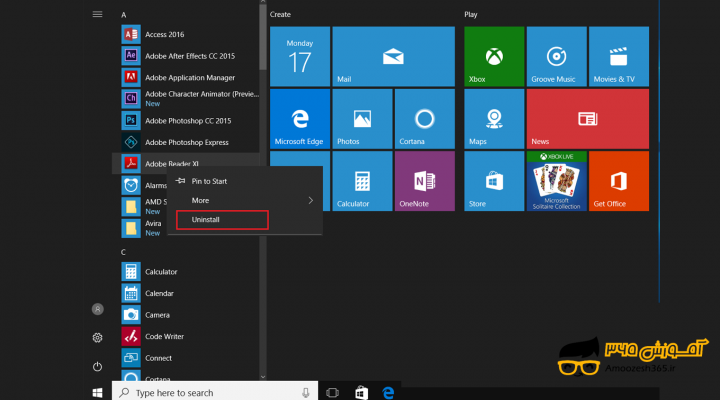Click the Power button icon

point(97,366)
